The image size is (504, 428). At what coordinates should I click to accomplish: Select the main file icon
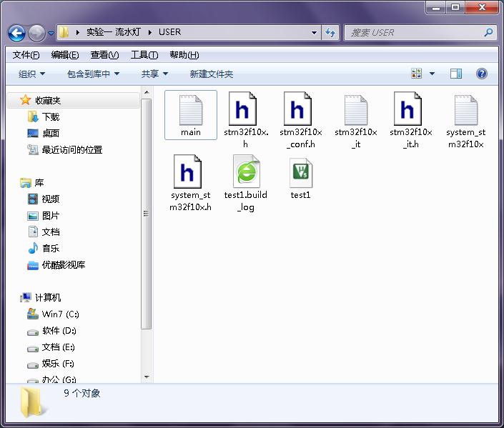(191, 110)
